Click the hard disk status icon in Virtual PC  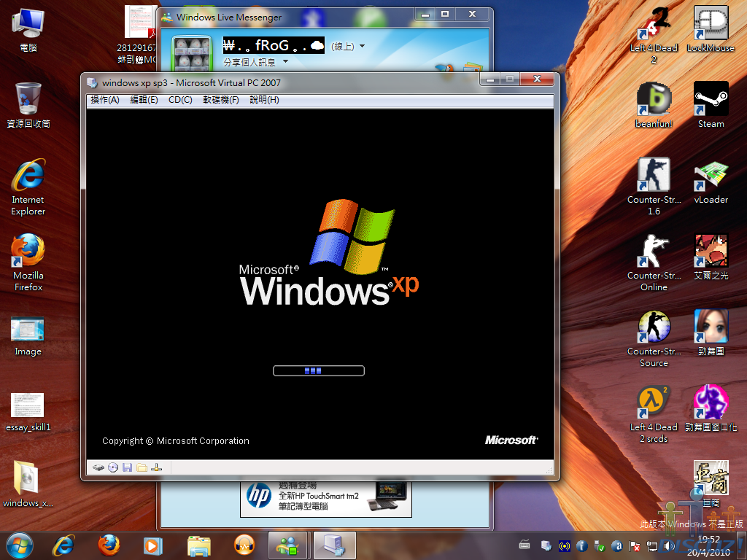point(98,467)
